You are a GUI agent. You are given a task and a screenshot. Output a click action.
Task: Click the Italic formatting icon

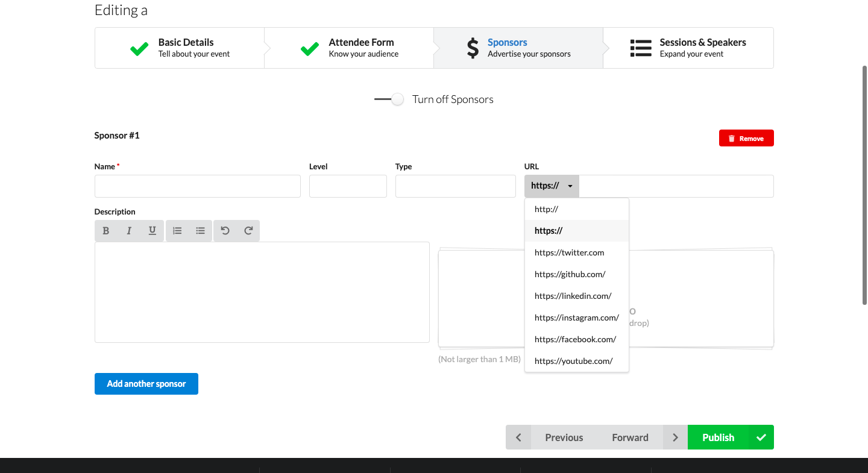coord(129,231)
